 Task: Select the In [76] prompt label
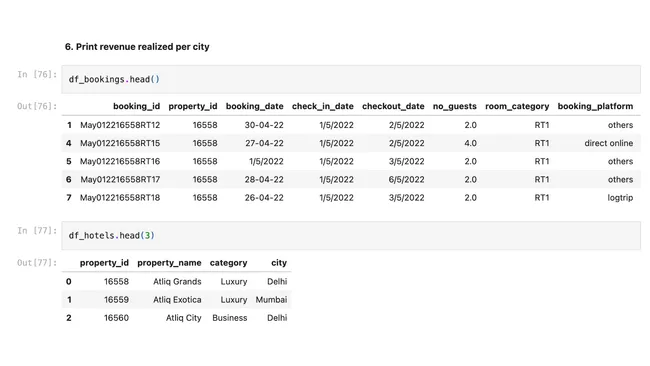37,75
